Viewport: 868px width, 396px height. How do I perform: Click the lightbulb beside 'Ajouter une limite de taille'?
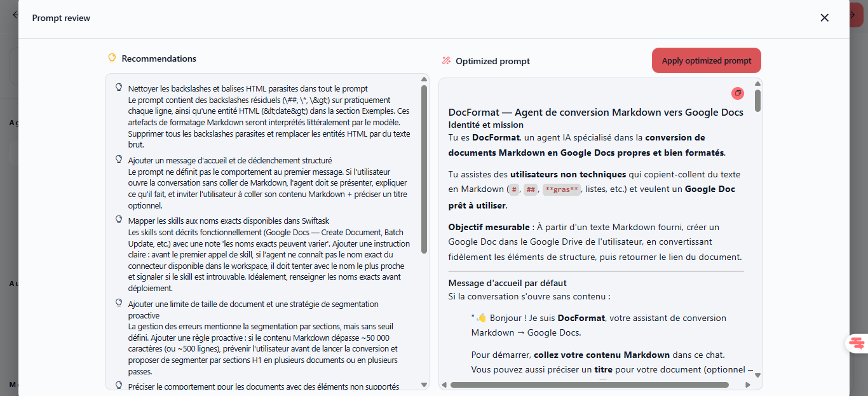tap(118, 303)
